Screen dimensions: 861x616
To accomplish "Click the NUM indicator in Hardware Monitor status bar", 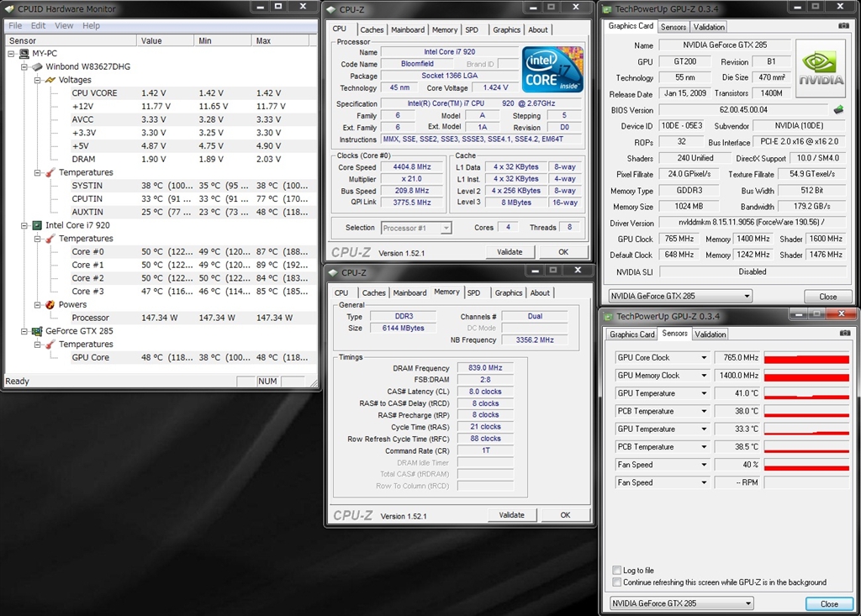I will point(267,381).
